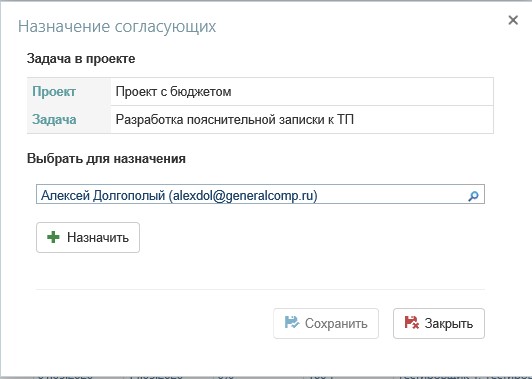Viewport: 532px width, 379px height.
Task: Click the Задача row label
Action: point(54,119)
